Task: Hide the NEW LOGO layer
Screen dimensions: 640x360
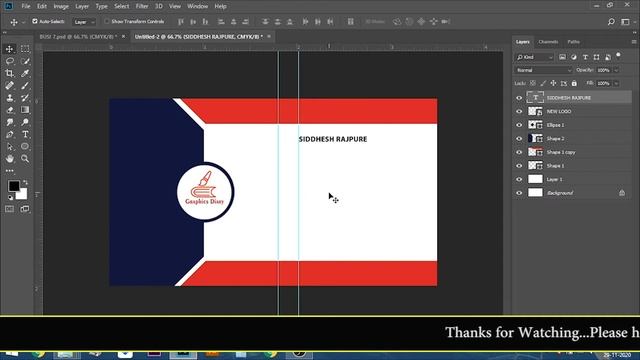Action: [519, 111]
